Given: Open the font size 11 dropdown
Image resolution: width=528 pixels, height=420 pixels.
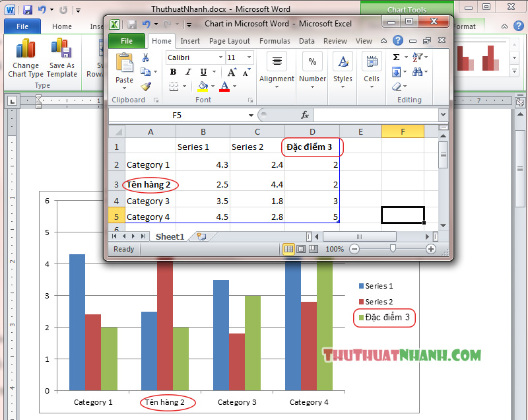Looking at the screenshot, I should click(249, 57).
